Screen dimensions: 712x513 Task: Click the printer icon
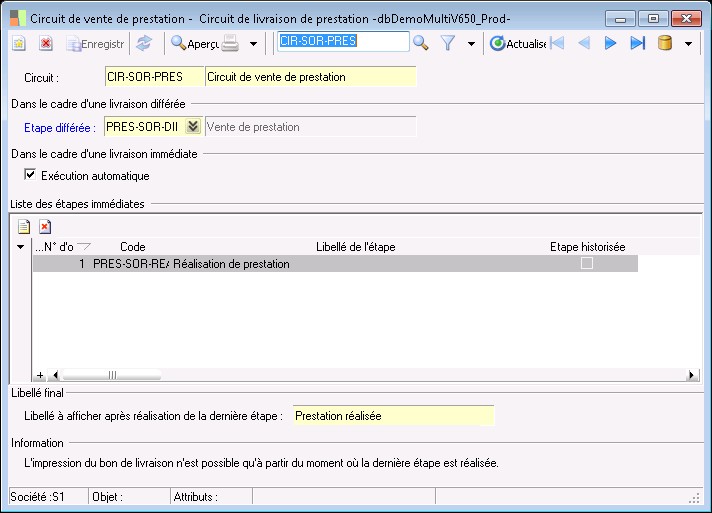point(230,44)
